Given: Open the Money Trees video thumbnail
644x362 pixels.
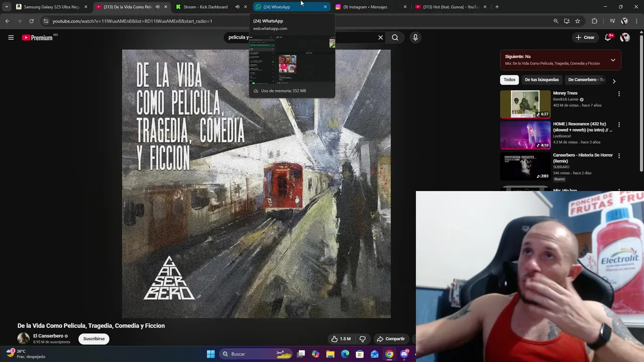Looking at the screenshot, I should pyautogui.click(x=525, y=104).
